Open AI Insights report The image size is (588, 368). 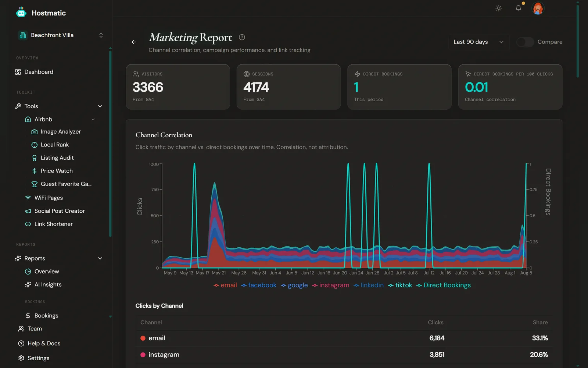[48, 284]
